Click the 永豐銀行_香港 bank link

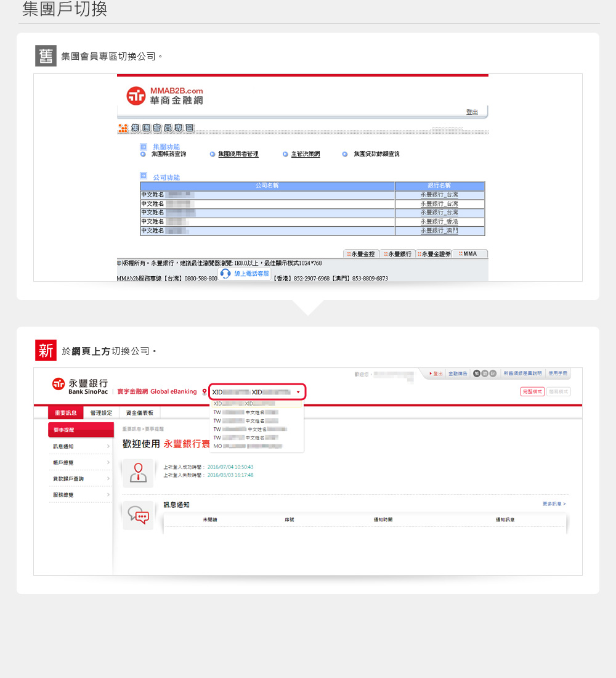(439, 221)
